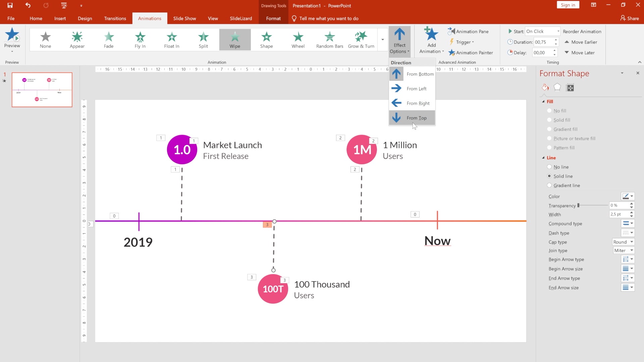Select No fill radio button
Image resolution: width=644 pixels, height=362 pixels.
pyautogui.click(x=549, y=111)
